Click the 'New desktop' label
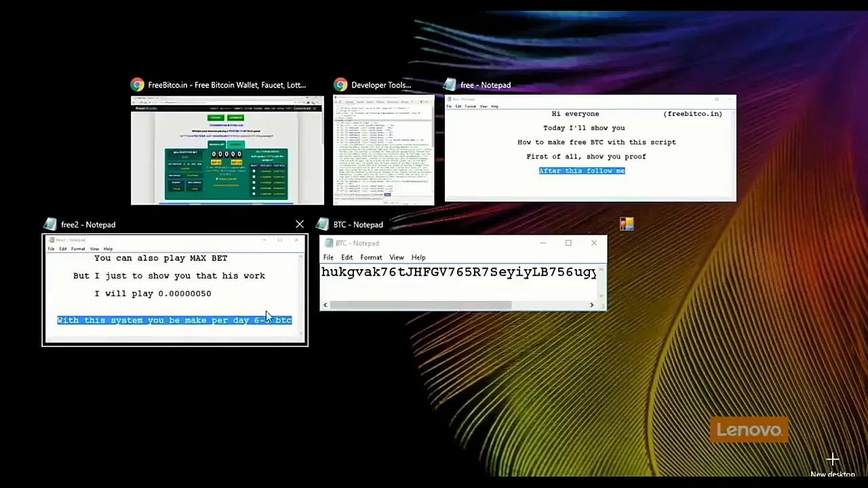The width and height of the screenshot is (868, 488). (832, 474)
